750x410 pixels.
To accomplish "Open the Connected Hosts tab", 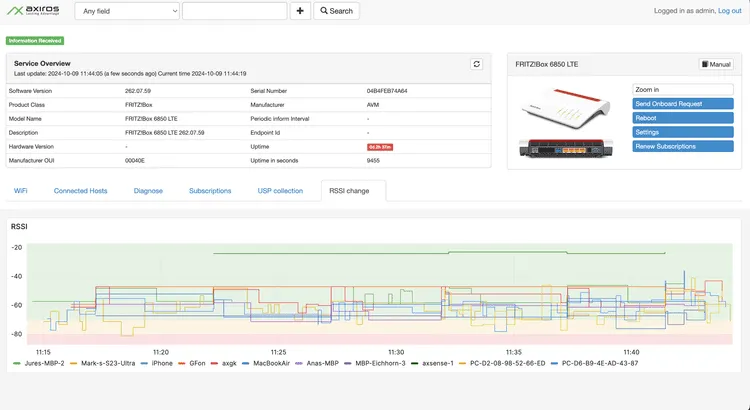I will pos(80,190).
